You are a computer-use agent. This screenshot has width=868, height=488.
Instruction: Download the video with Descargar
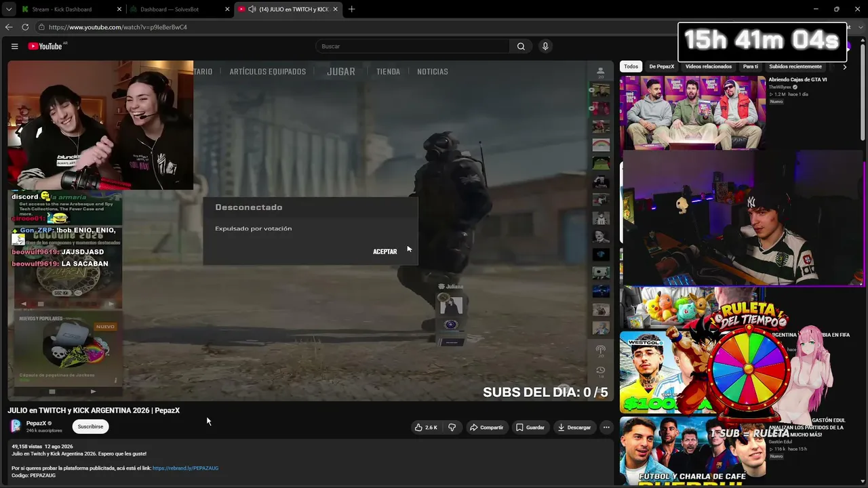click(574, 428)
